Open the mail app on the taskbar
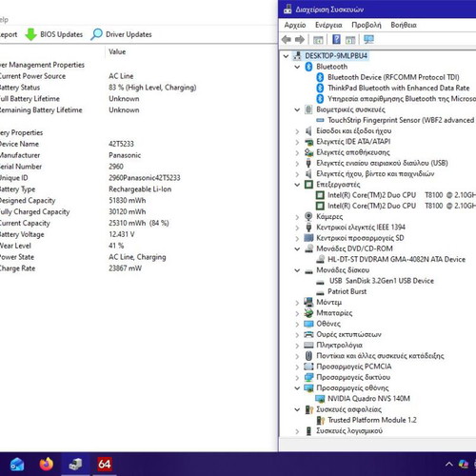 pyautogui.click(x=17, y=465)
